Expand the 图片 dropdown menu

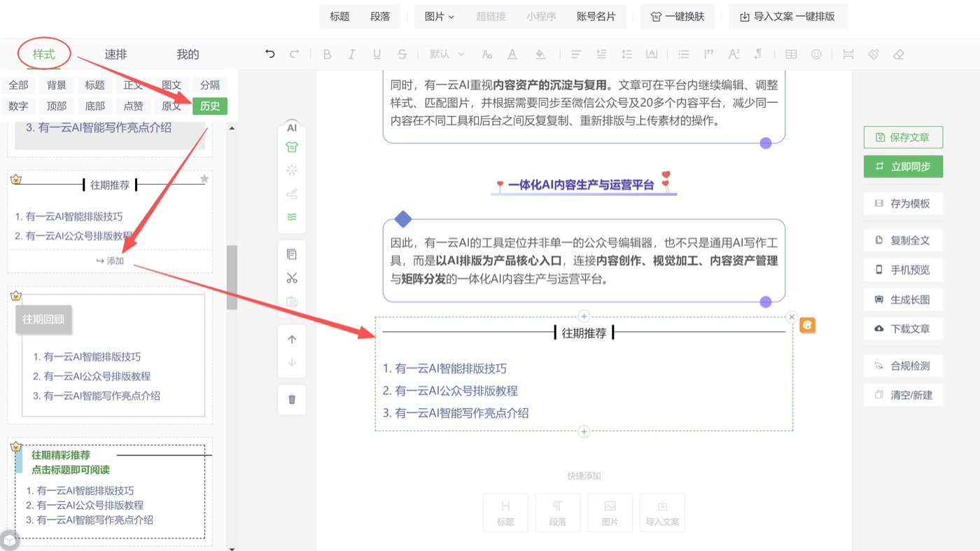[439, 17]
